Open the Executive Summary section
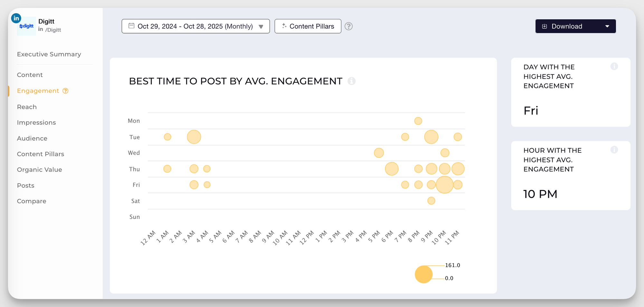The height and width of the screenshot is (307, 644). (x=49, y=54)
